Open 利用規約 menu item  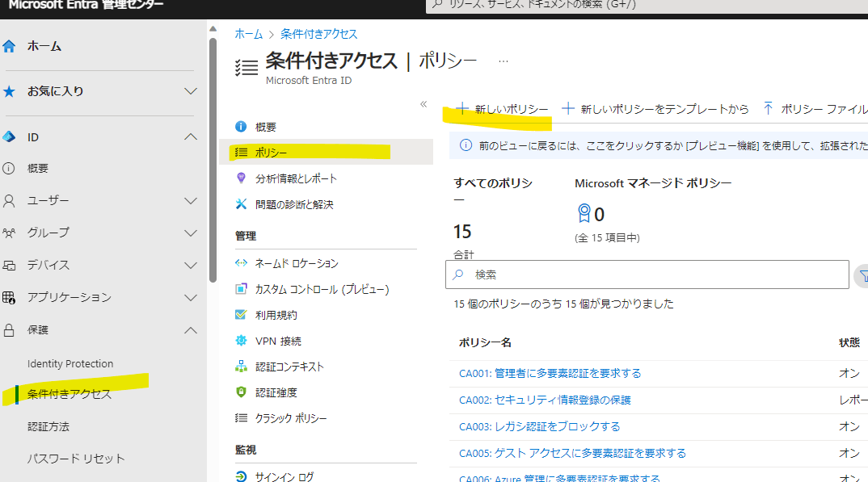click(x=276, y=315)
